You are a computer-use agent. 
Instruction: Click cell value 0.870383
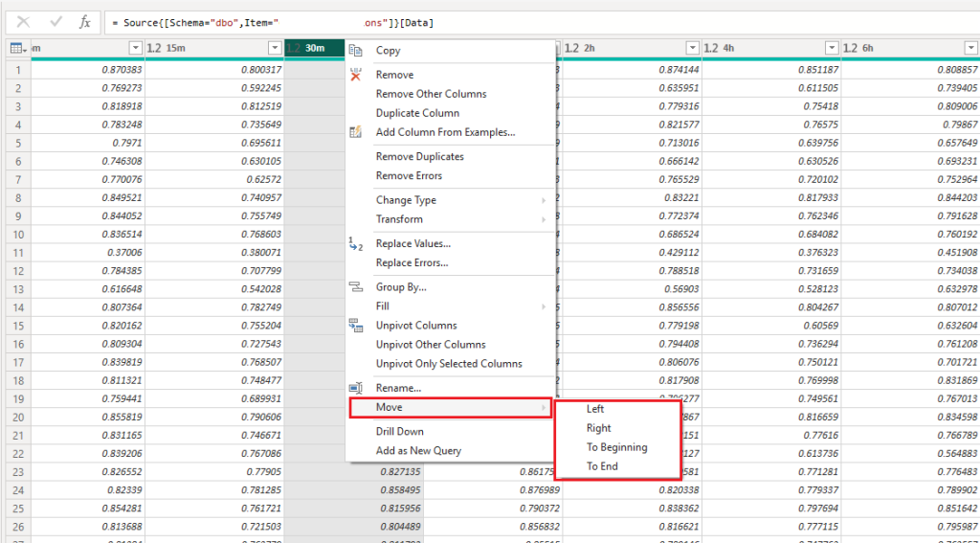pos(122,70)
